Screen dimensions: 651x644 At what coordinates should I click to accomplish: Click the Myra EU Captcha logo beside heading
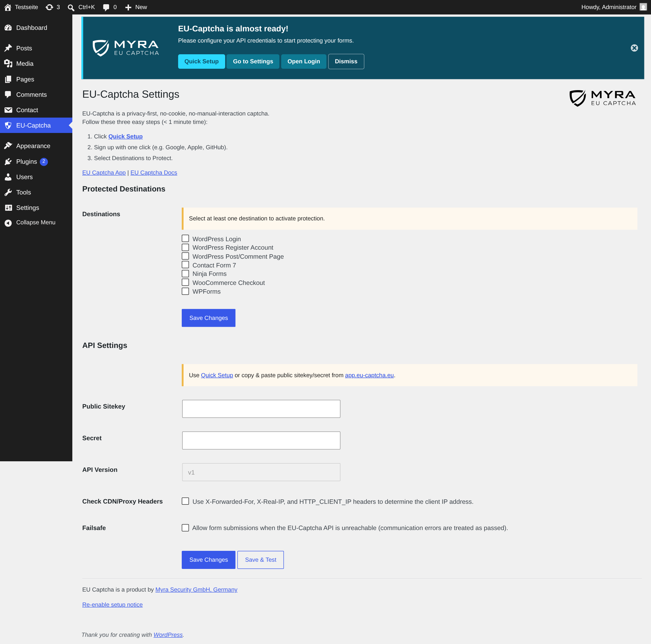coord(602,98)
